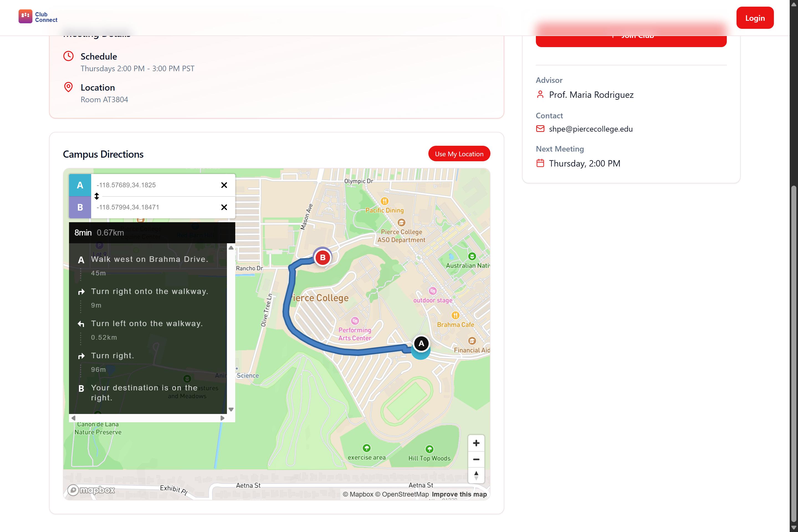Clear origin A coordinates with X
Screen dimensions: 798x532
tap(224, 185)
